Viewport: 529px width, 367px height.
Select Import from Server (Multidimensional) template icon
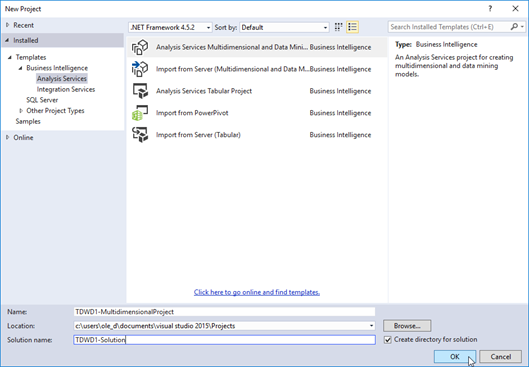coord(140,69)
